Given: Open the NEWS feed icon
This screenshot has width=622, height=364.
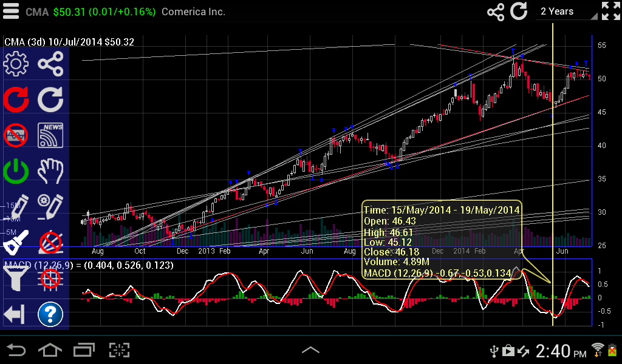Looking at the screenshot, I should [50, 135].
